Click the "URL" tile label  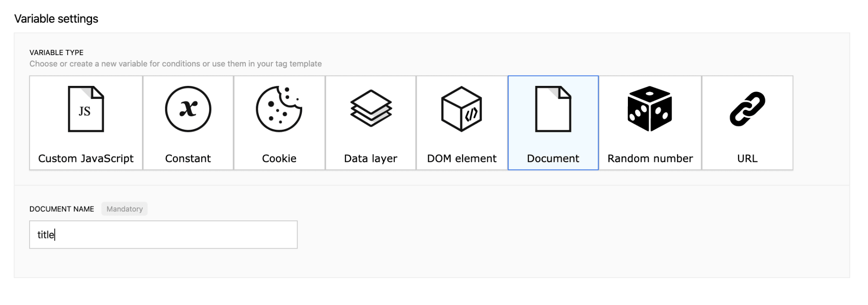pos(747,158)
